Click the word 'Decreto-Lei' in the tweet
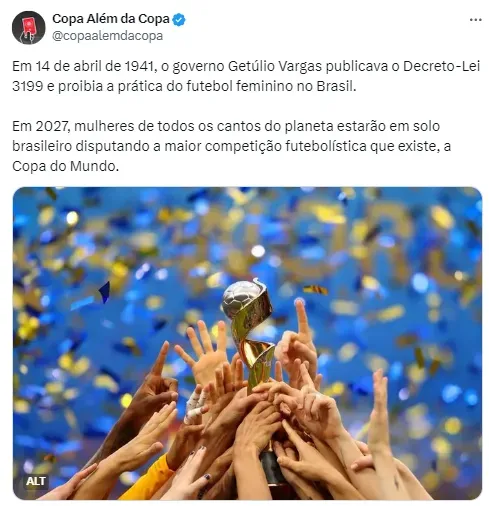 (x=441, y=66)
